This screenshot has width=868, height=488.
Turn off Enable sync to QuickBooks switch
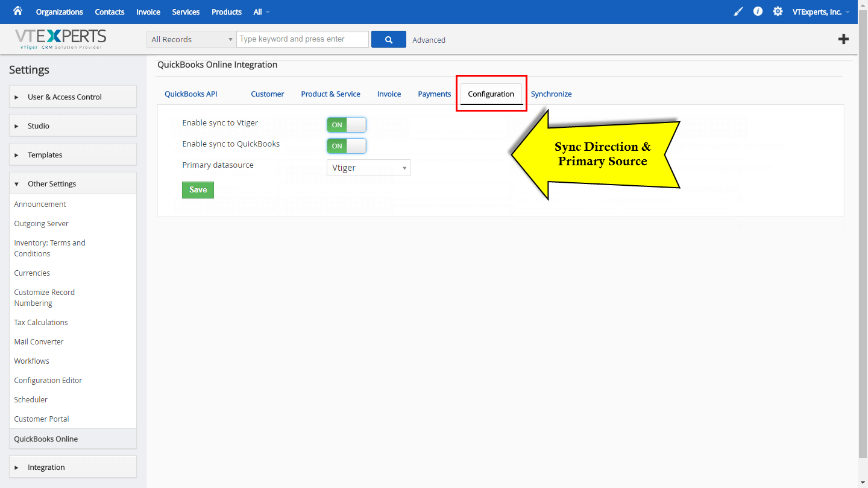346,145
